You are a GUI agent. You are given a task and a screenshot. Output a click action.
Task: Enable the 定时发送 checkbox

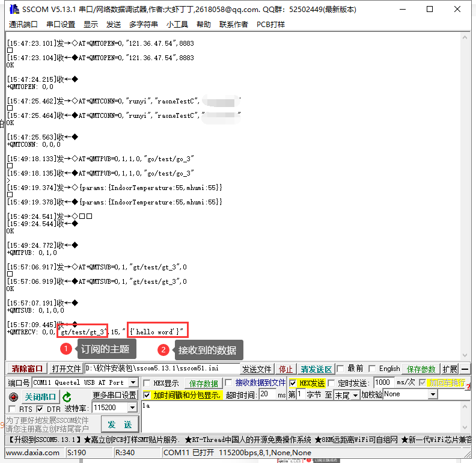pyautogui.click(x=332, y=383)
